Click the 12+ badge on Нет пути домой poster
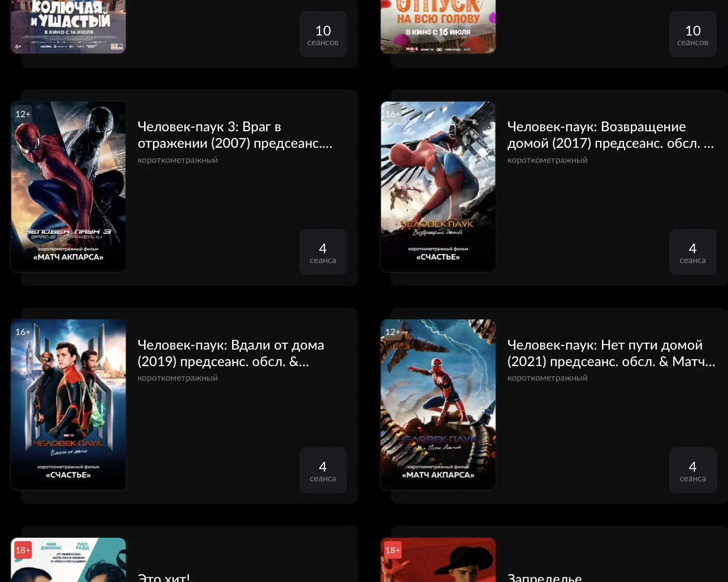 pyautogui.click(x=393, y=332)
